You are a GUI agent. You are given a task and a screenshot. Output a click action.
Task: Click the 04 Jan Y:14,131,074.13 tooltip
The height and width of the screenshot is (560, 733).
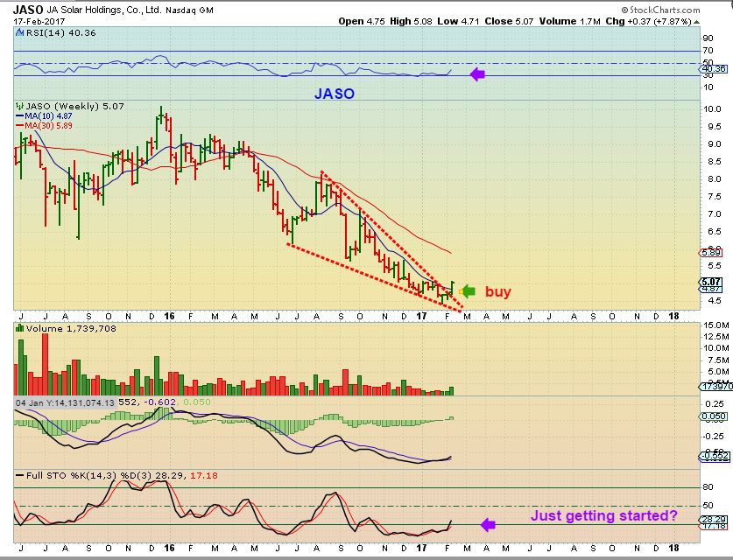coord(65,402)
